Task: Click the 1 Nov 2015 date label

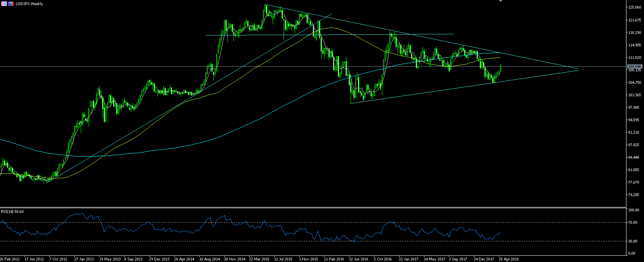Action: coord(309,259)
